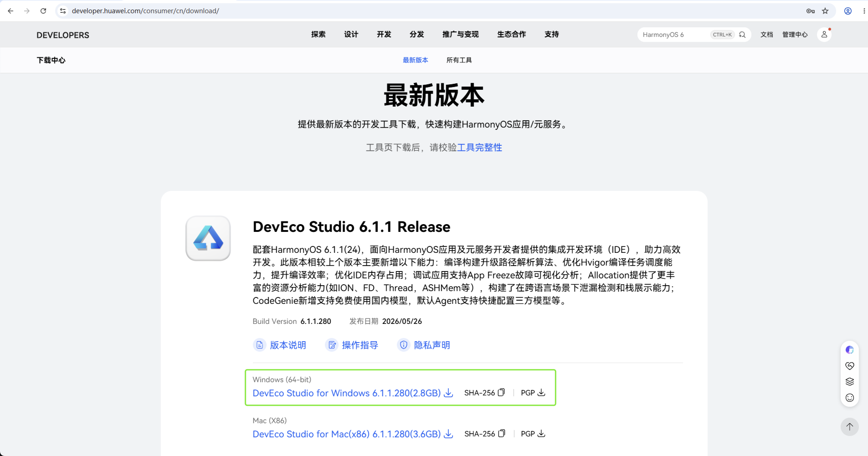This screenshot has width=868, height=456.
Task: Open the password key icon in address bar
Action: click(x=810, y=11)
